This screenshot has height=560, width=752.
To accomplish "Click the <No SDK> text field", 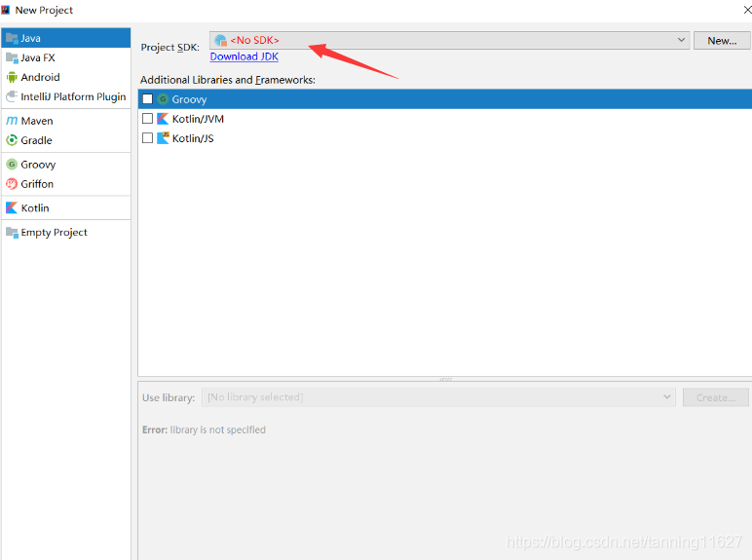I will (449, 40).
